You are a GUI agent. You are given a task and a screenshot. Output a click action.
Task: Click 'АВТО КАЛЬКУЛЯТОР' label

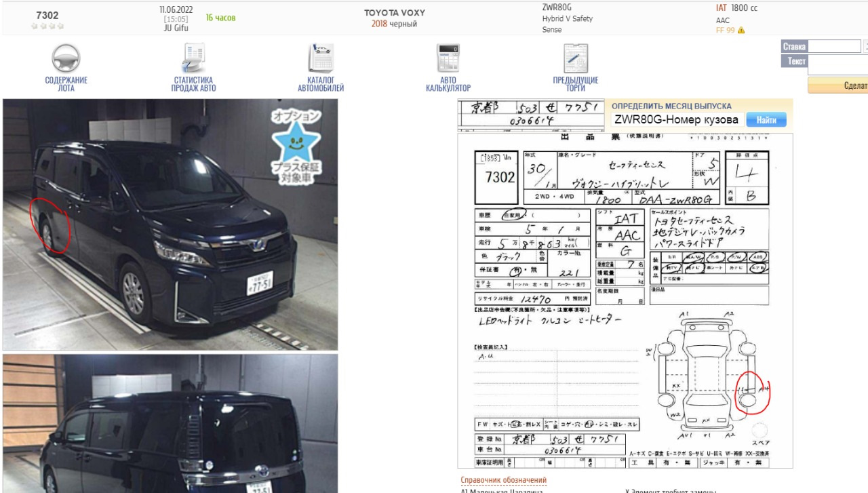pyautogui.click(x=448, y=84)
